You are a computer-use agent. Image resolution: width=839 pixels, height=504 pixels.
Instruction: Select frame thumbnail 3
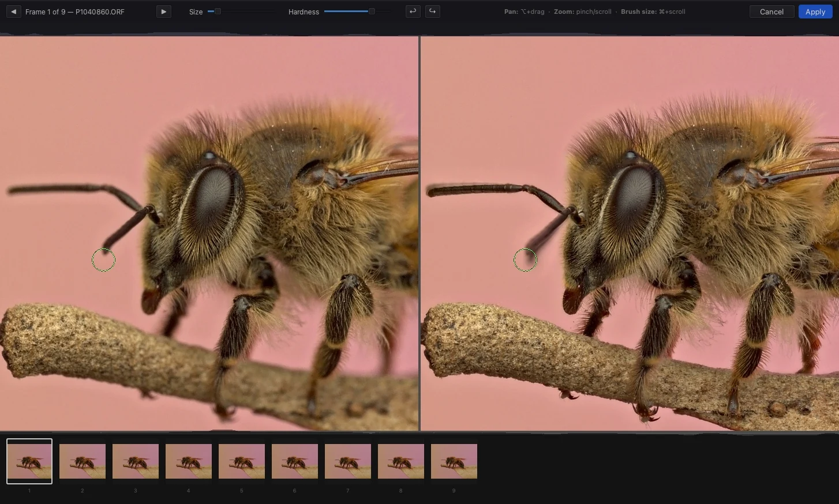136,461
